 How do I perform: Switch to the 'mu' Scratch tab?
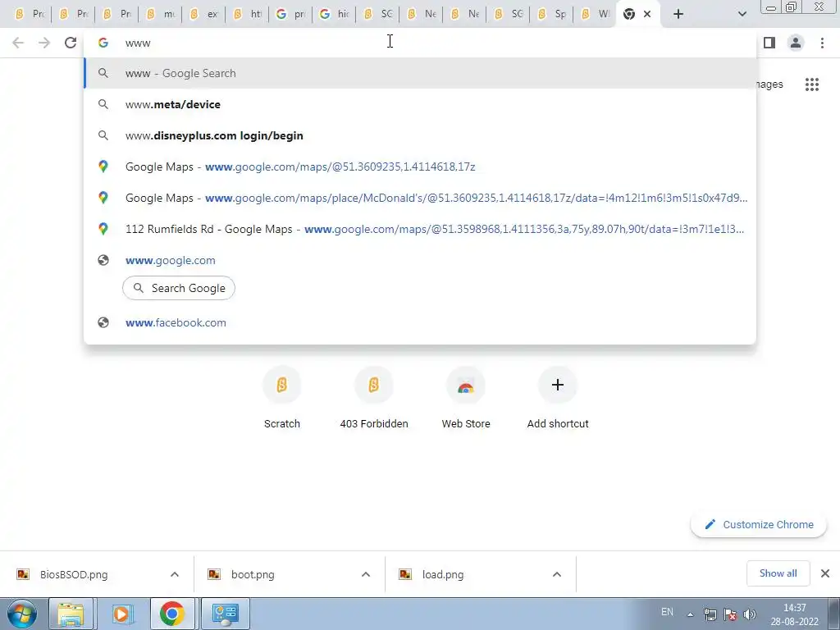(x=161, y=14)
